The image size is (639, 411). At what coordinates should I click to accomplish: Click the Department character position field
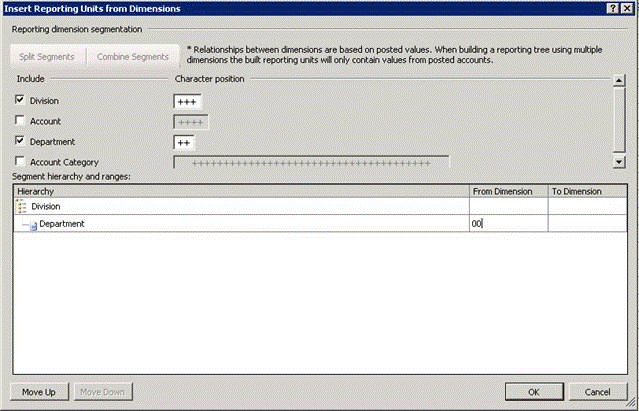click(x=184, y=143)
